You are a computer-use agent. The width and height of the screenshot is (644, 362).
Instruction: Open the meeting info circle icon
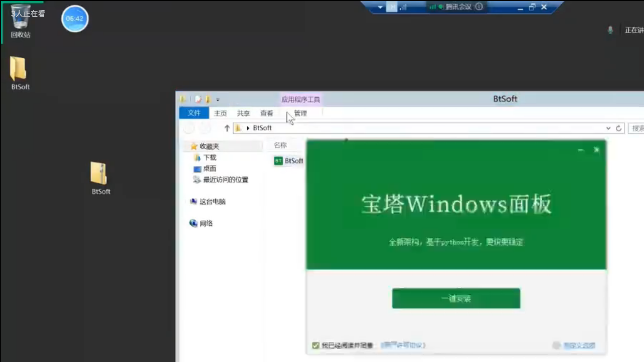479,6
